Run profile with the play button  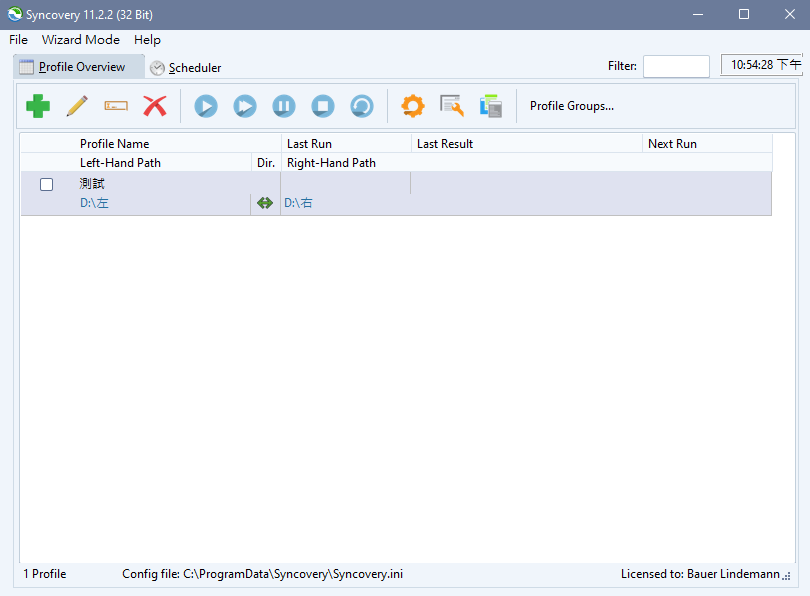coord(206,106)
